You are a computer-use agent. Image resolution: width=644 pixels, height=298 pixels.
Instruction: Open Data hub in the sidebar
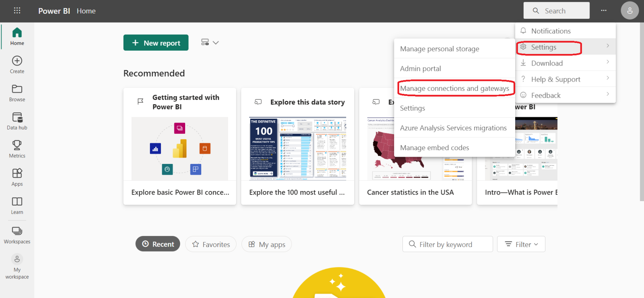[17, 121]
